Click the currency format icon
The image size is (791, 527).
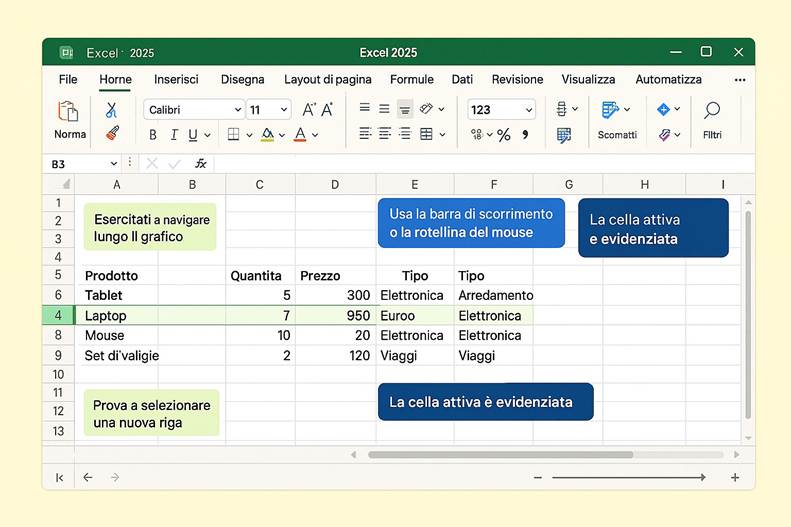click(x=477, y=134)
